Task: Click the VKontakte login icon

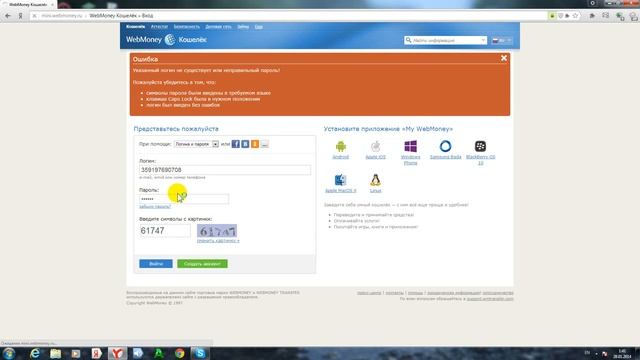Action: tap(245, 144)
